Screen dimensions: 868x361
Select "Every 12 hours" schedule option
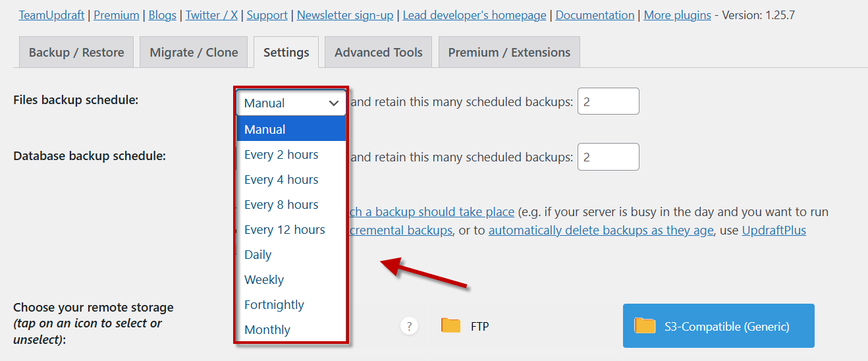[x=285, y=230]
